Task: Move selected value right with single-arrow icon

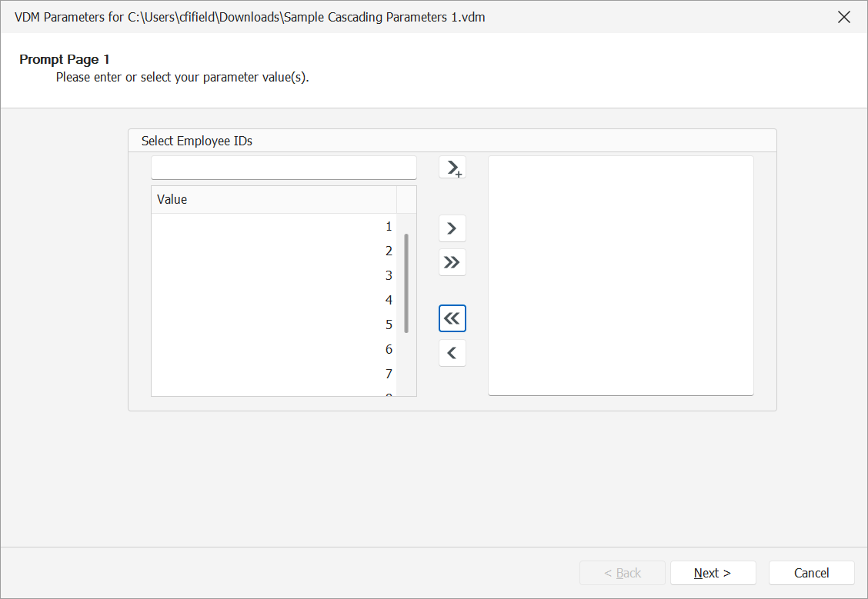Action: coord(452,228)
